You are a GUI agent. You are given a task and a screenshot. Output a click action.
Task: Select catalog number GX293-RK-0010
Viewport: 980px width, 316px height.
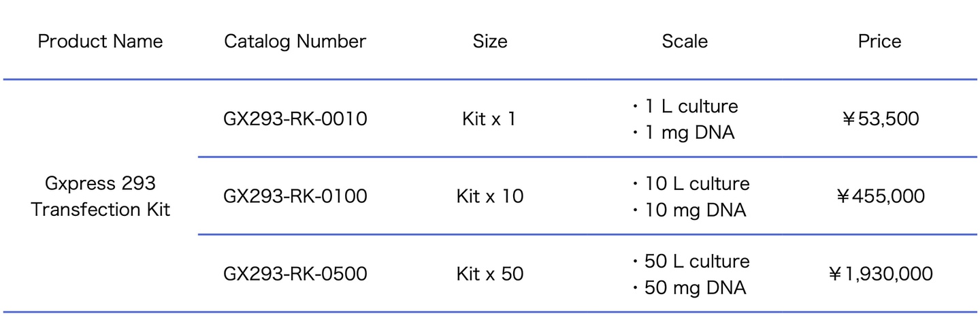click(295, 119)
